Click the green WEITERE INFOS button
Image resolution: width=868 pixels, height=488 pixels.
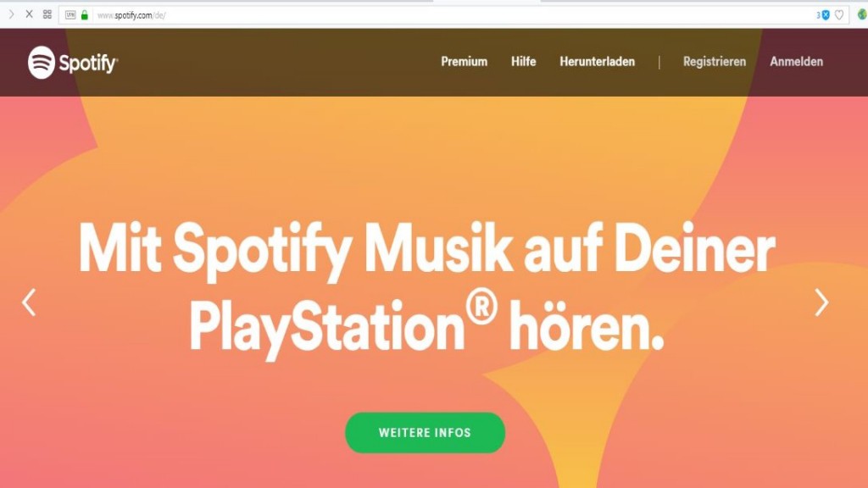(x=426, y=433)
